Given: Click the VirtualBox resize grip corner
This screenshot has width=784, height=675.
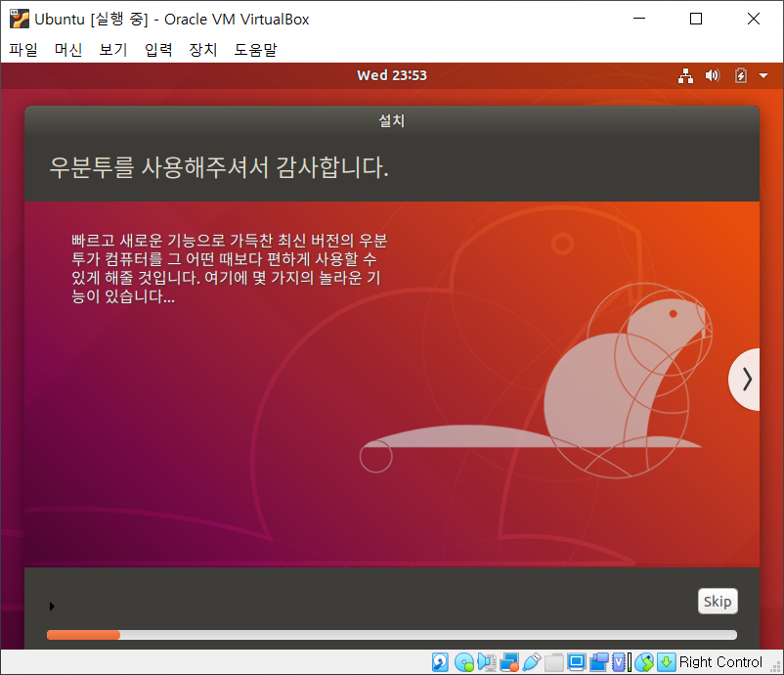Looking at the screenshot, I should point(776,667).
